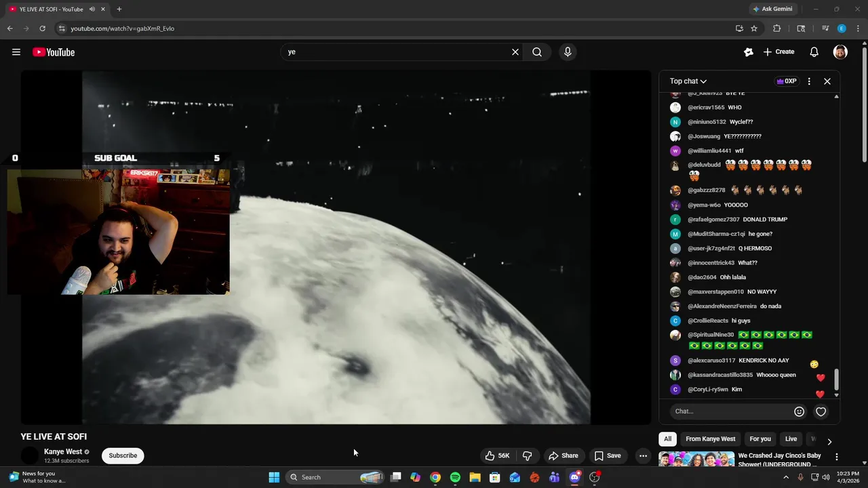The image size is (868, 488).
Task: Bookmark this page with the star
Action: point(754,28)
